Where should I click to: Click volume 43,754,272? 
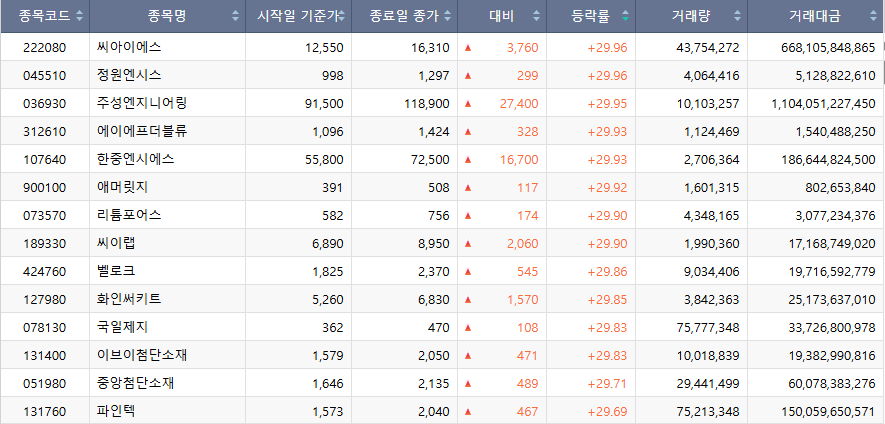(708, 48)
